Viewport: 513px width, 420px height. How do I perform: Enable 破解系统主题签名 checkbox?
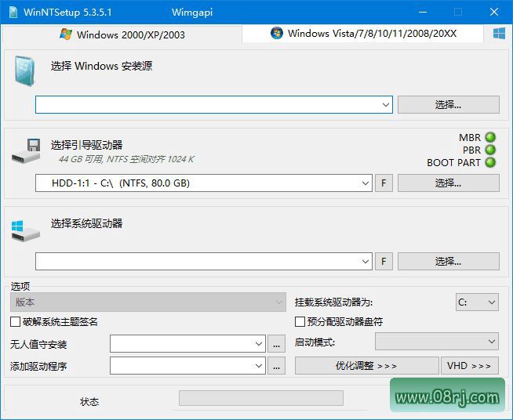pos(16,321)
